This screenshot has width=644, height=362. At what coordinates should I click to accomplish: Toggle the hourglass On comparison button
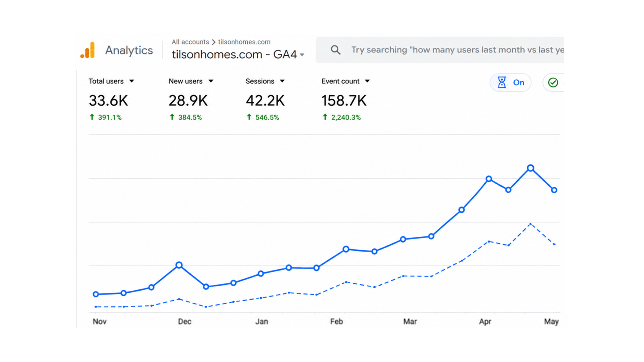510,82
